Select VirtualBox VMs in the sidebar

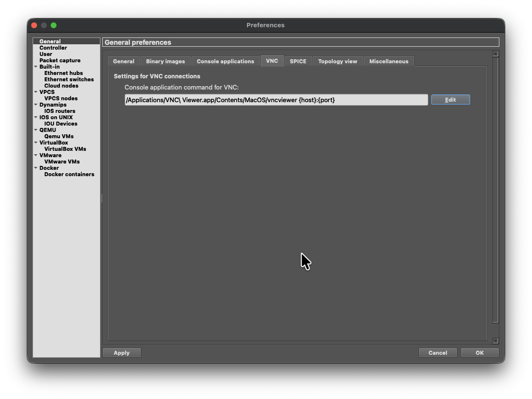coord(65,149)
